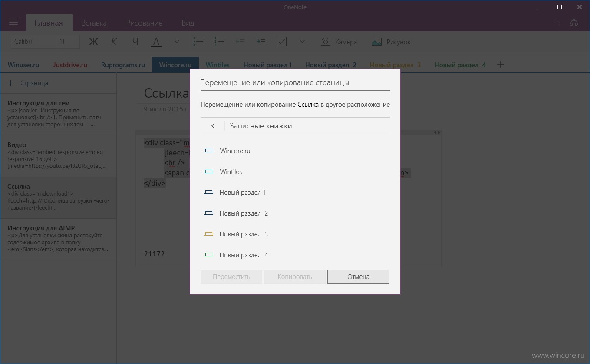
Task: Open the Justdrive.ru section tab
Action: [70, 65]
